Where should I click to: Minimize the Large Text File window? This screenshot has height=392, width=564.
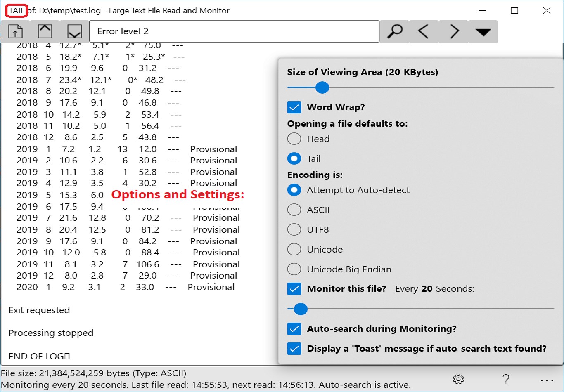pyautogui.click(x=482, y=11)
